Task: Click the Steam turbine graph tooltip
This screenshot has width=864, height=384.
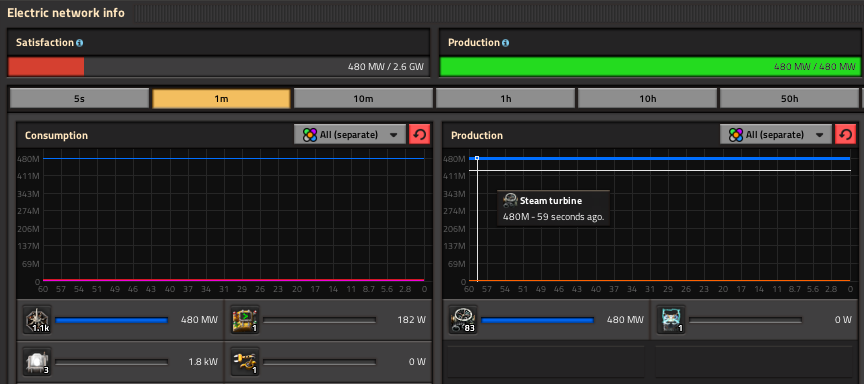Action: (x=553, y=208)
